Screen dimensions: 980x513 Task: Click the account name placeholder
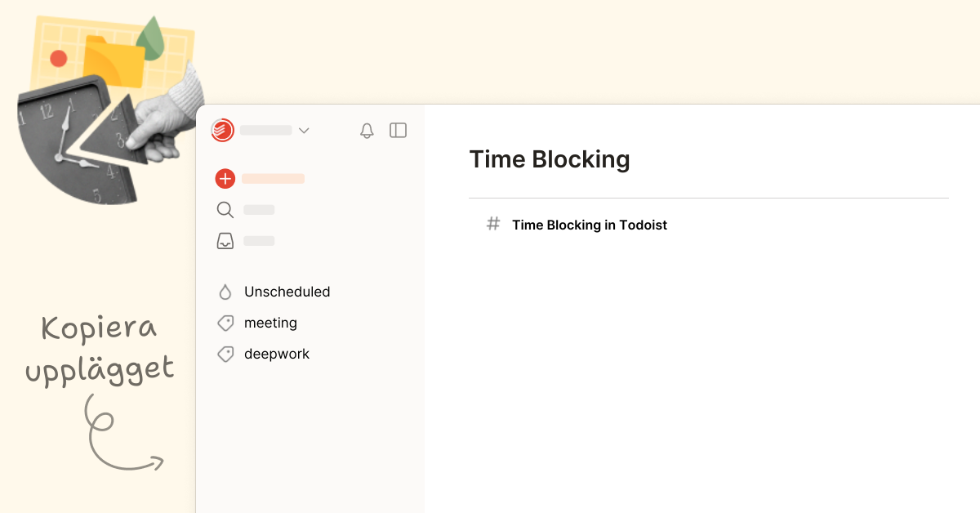pos(265,130)
